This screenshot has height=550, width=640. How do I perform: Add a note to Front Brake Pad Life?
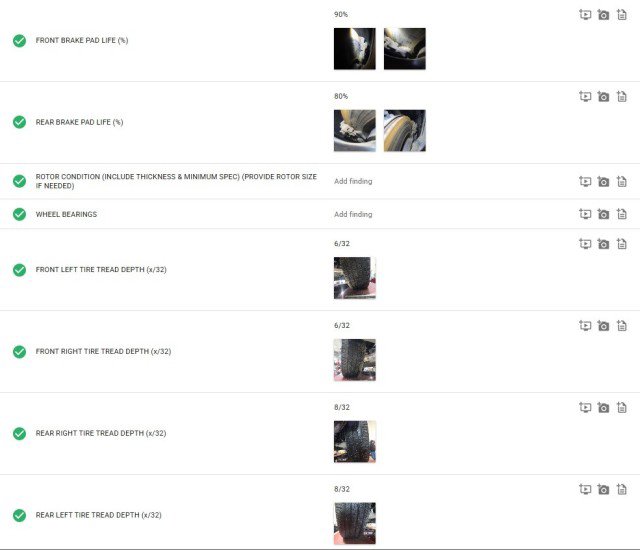[622, 15]
